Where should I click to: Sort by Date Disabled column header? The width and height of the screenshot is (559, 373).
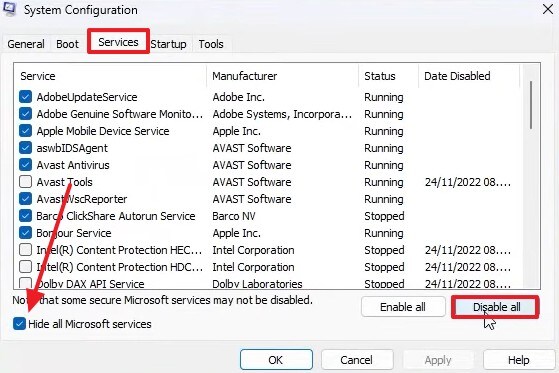point(469,76)
